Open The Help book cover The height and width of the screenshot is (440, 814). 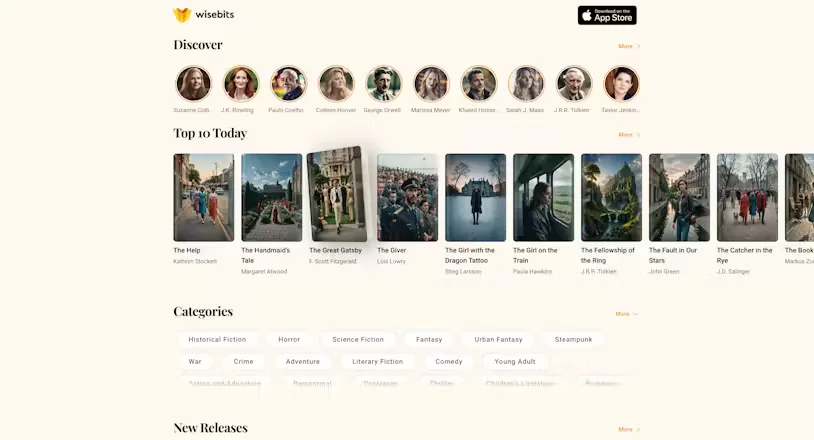[x=204, y=197]
